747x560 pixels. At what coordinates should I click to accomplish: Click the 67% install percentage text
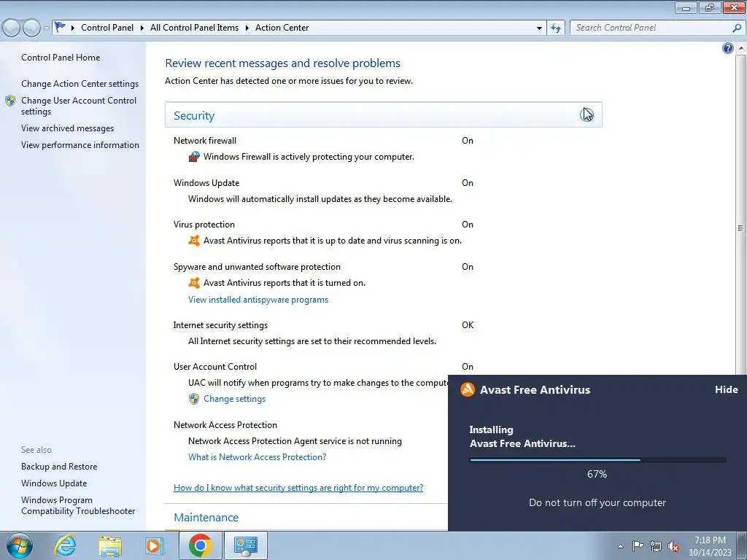[x=597, y=474]
